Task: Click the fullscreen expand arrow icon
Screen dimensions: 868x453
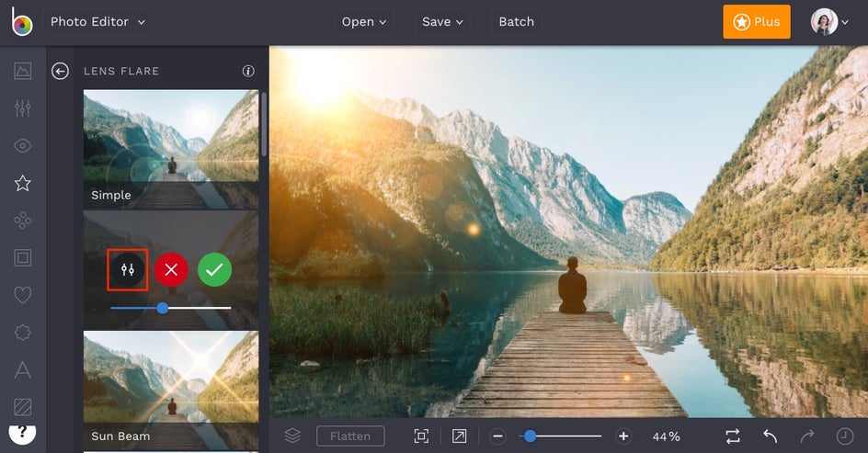Action: 459,436
